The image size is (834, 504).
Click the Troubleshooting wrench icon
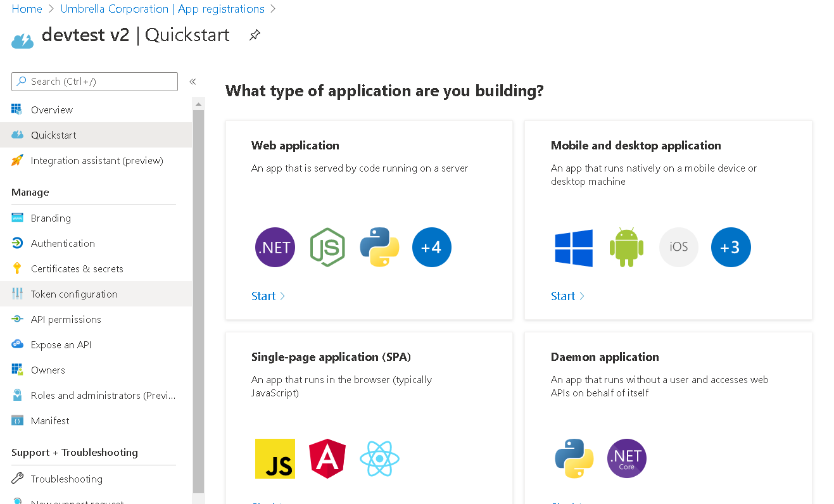tap(17, 479)
